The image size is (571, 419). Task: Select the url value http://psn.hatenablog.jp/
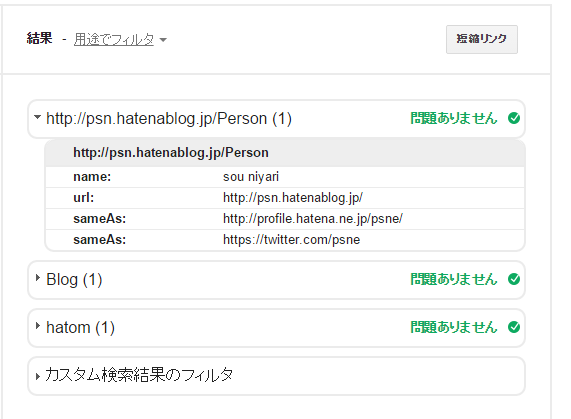coord(293,198)
